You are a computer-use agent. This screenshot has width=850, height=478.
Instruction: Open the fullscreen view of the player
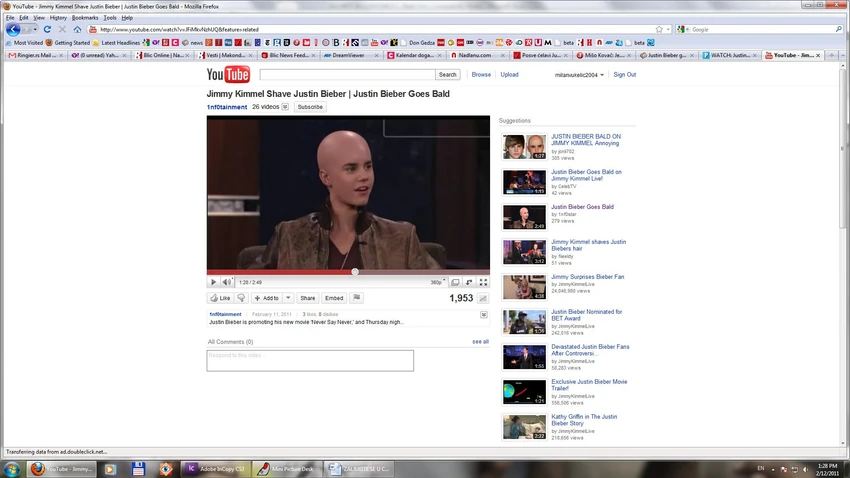click(x=483, y=282)
